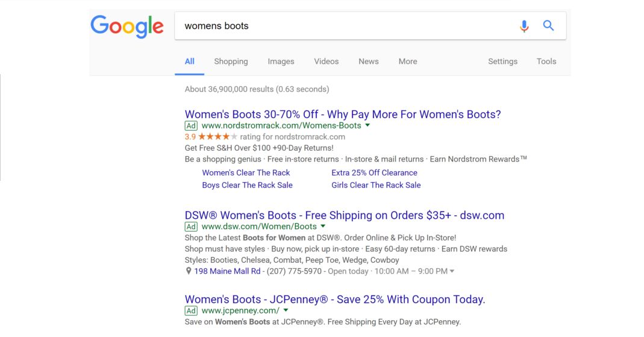The height and width of the screenshot is (337, 644).
Task: Switch to the Shopping tab
Action: click(x=231, y=61)
